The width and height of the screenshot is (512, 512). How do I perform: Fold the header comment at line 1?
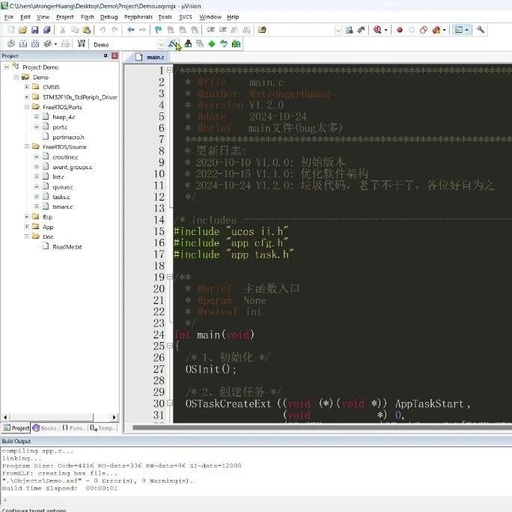click(170, 70)
